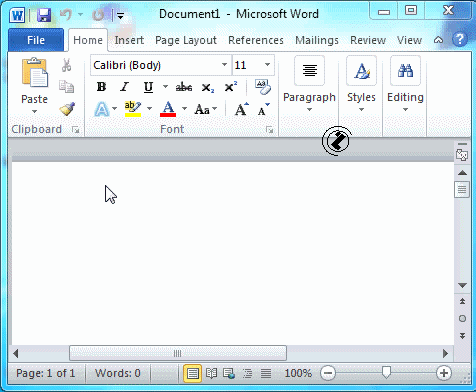Click the Format Painter brush icon
This screenshot has width=476, height=392.
tap(67, 109)
